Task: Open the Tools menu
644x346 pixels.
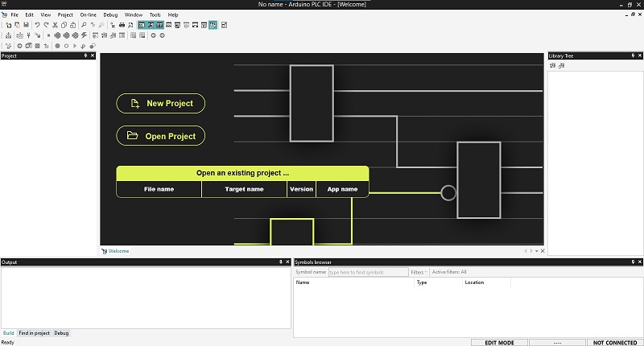Action: point(155,14)
